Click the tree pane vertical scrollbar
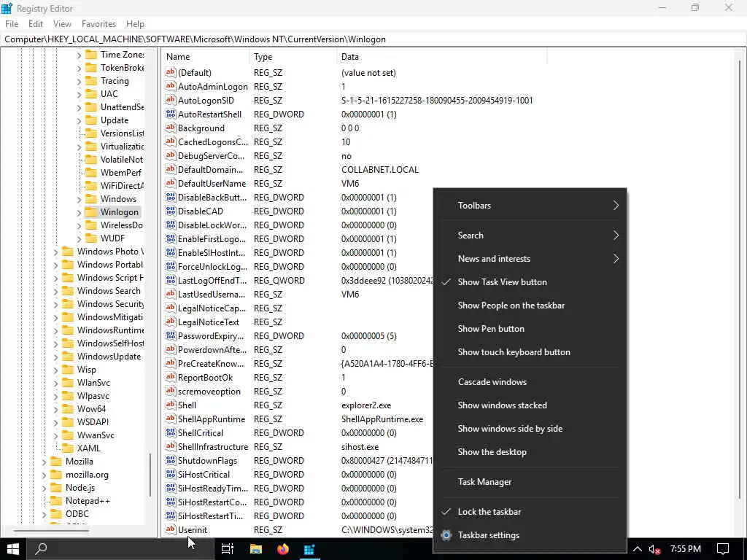Screen dimensions: 747x560 [150, 474]
